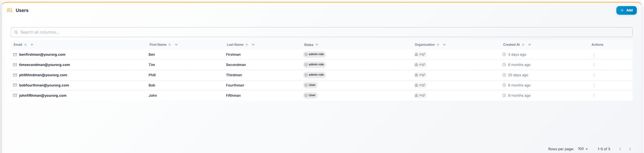Select email phillthirdman@yourorg.com

point(43,75)
